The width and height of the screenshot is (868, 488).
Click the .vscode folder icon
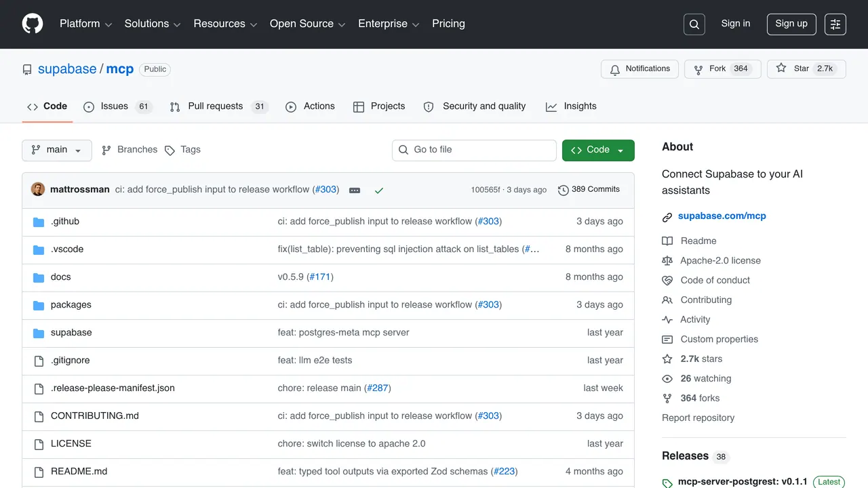(x=39, y=249)
